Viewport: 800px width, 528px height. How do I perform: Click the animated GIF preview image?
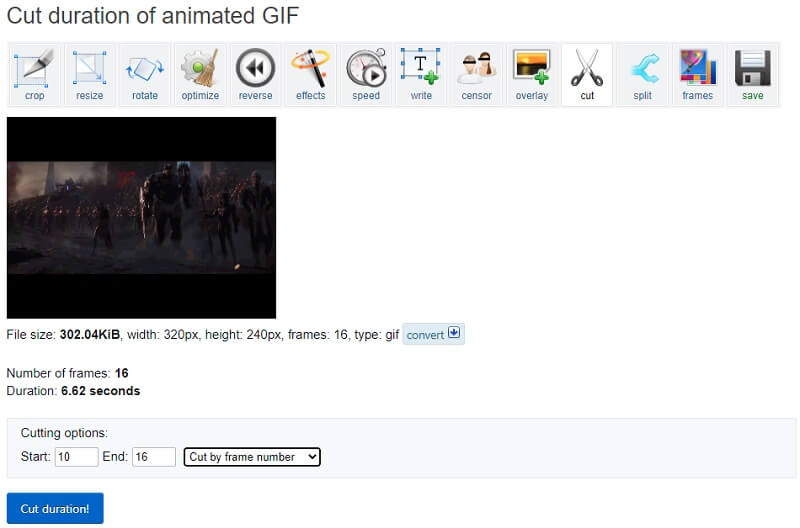141,217
